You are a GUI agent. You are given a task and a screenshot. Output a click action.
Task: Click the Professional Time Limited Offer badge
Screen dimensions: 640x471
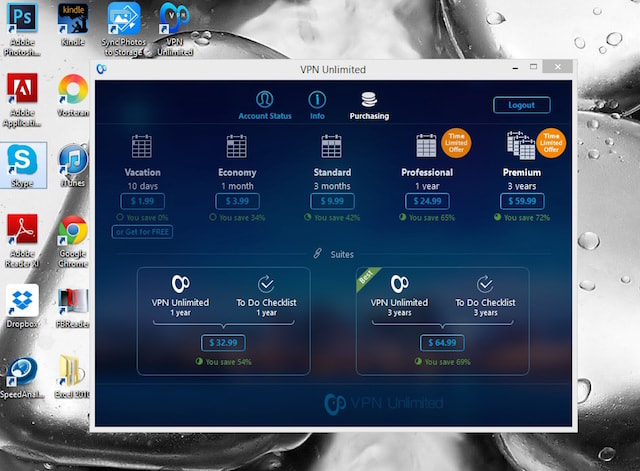tap(456, 143)
